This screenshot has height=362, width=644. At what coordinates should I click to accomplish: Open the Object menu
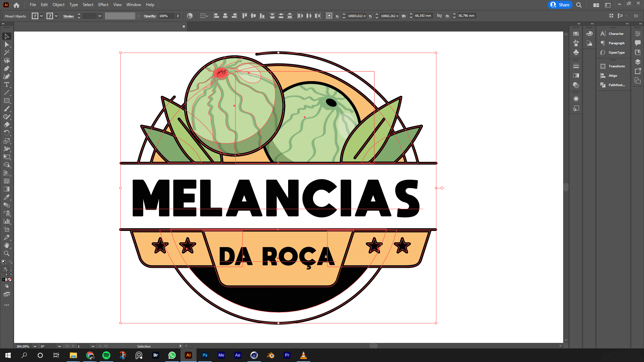(x=58, y=5)
